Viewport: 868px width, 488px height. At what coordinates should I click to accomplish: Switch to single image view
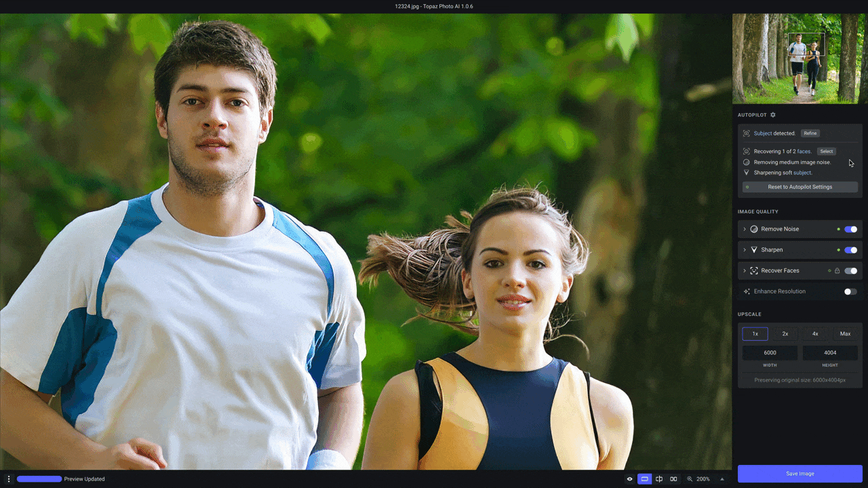tap(644, 479)
